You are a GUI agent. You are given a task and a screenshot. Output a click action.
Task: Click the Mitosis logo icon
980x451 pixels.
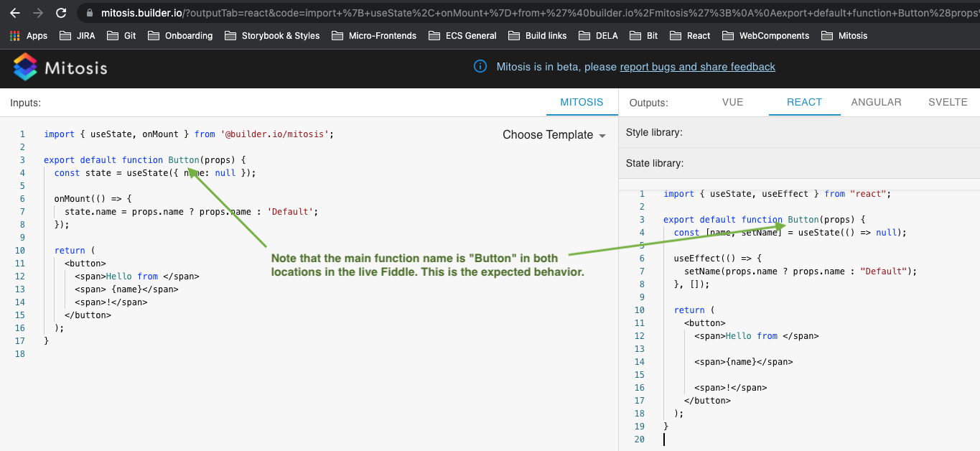(x=25, y=66)
